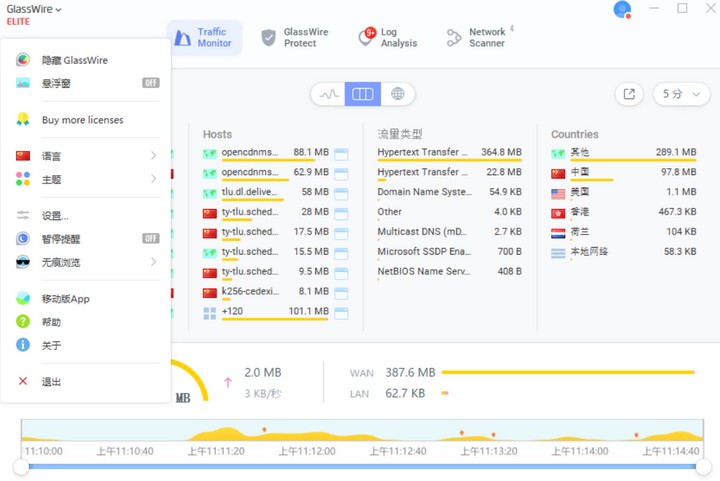Click the export share icon
This screenshot has height=481, width=720.
pos(629,94)
